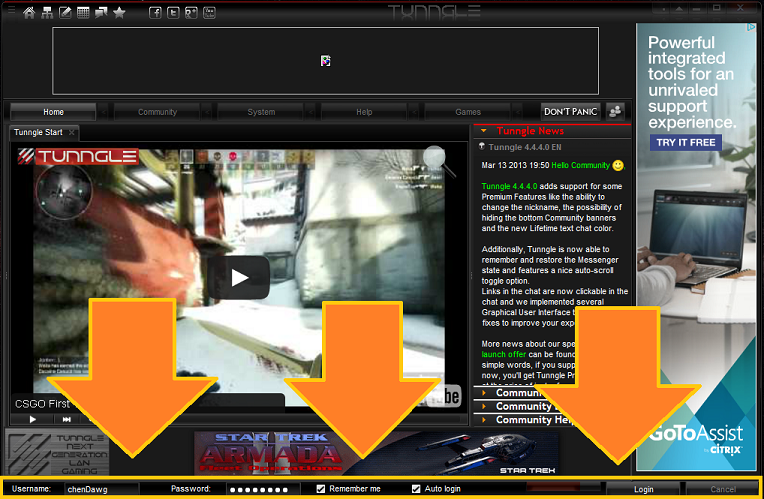Click the broken image icon in top banner

pos(325,60)
